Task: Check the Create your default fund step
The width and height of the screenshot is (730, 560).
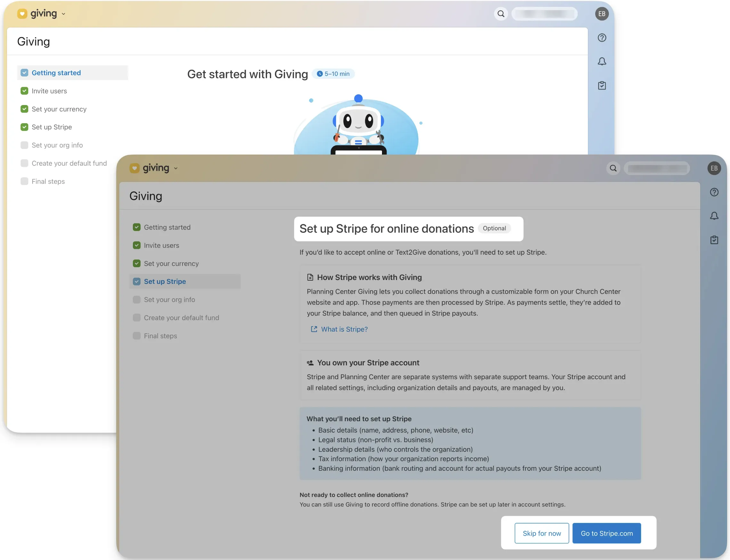Action: point(136,317)
